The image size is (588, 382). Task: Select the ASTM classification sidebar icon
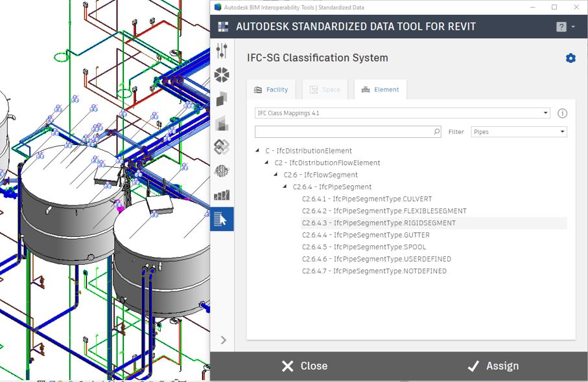point(222,171)
